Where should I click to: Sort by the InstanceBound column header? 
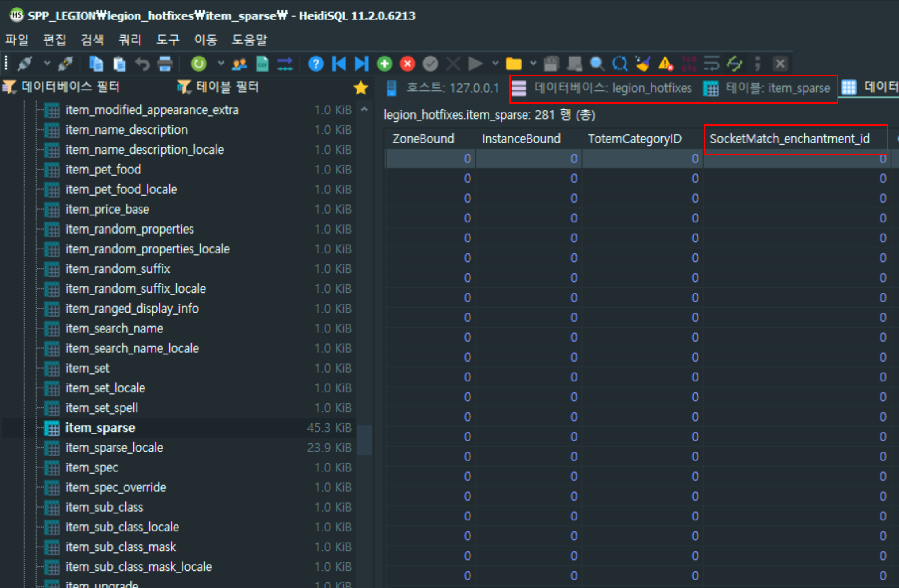point(528,139)
